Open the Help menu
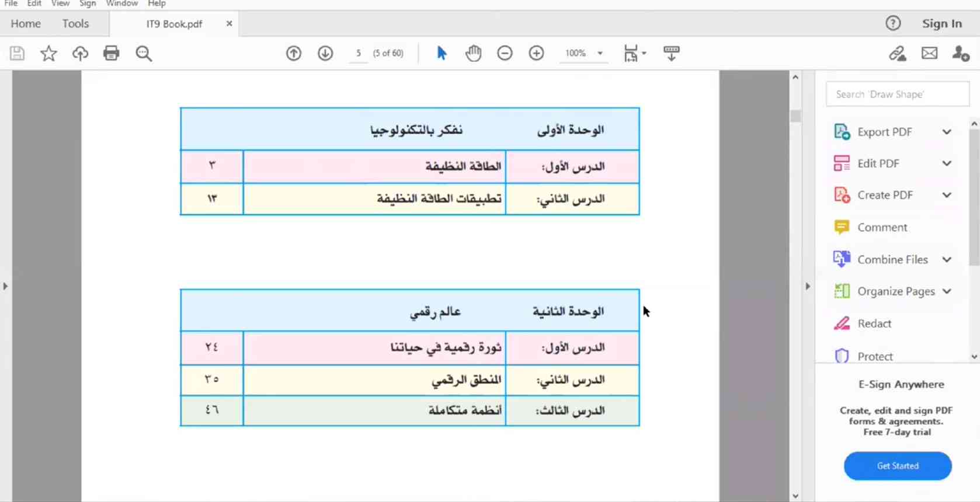980x502 pixels. pyautogui.click(x=157, y=4)
